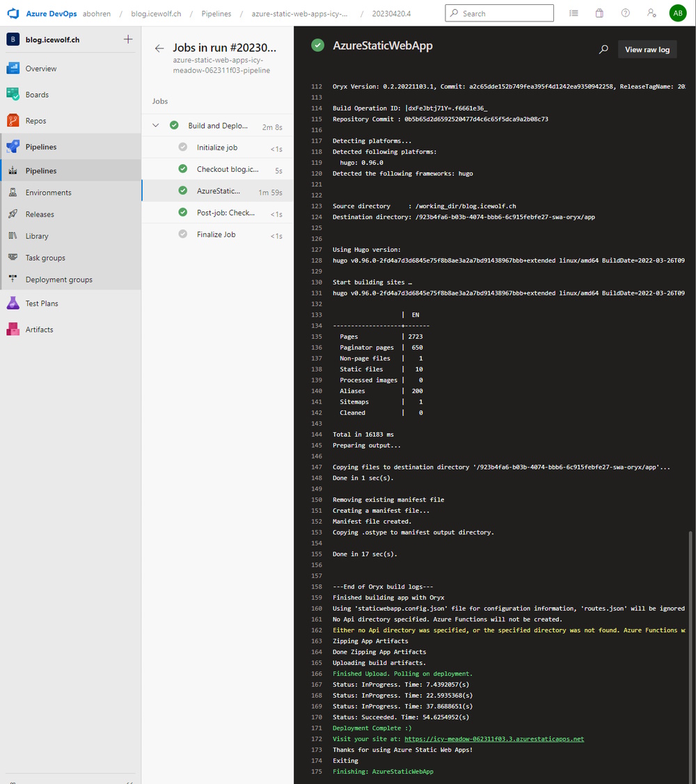Open the Test Plans flask icon
The image size is (696, 784).
(13, 303)
